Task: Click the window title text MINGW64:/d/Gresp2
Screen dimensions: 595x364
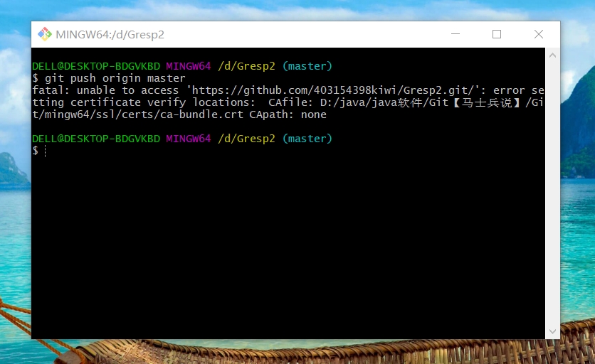Action: [110, 35]
